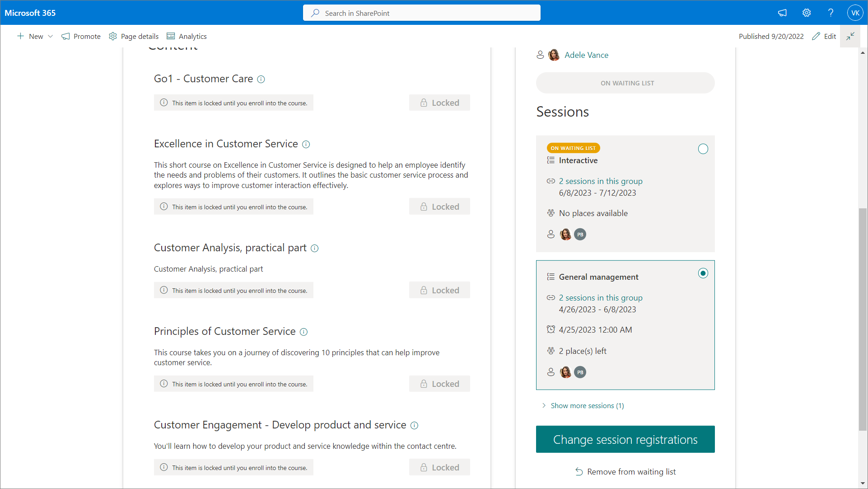Click the VK account avatar
Viewport: 868px width, 489px height.
(x=855, y=13)
